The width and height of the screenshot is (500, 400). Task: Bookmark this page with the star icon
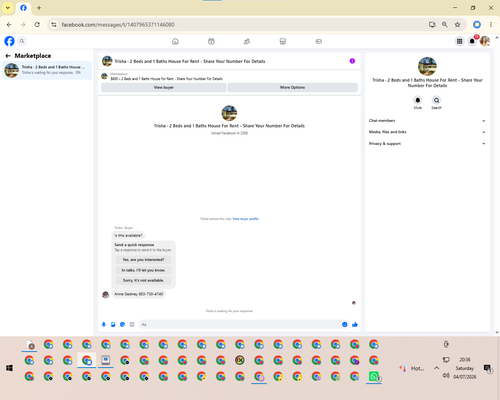pyautogui.click(x=457, y=25)
